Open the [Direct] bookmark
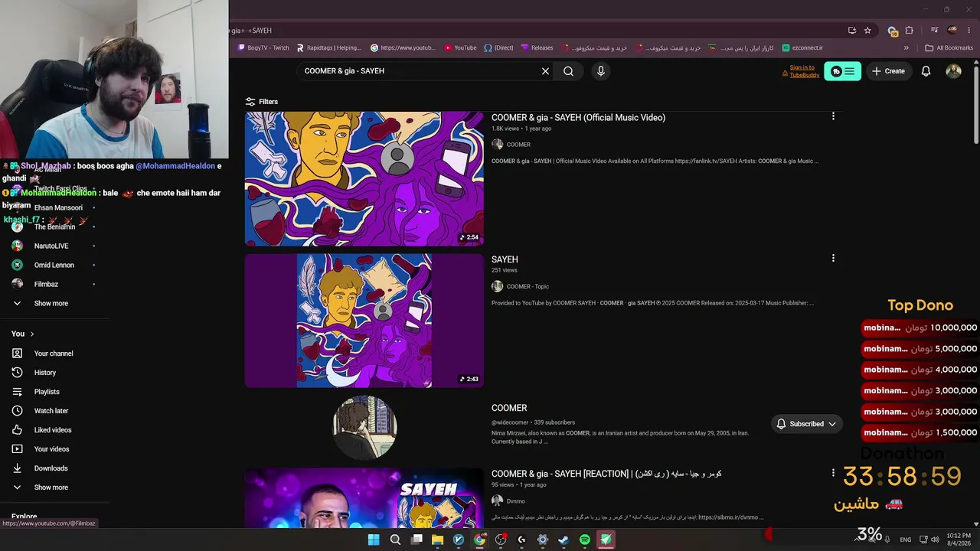The image size is (980, 551). 498,48
